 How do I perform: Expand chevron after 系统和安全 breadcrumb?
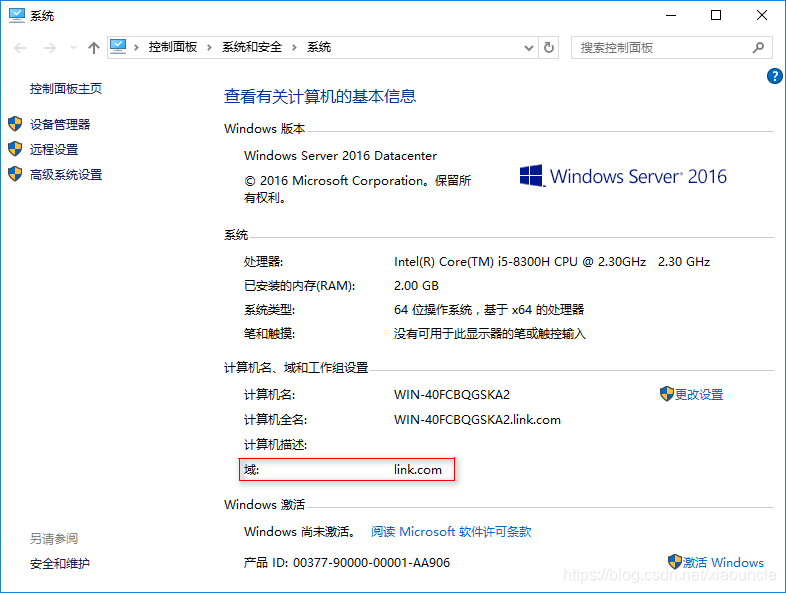pos(294,48)
